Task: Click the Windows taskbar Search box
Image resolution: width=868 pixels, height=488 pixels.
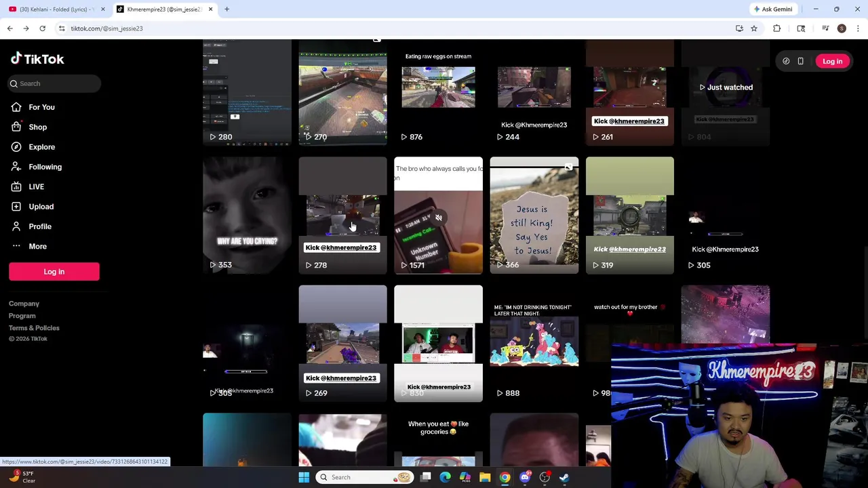Action: click(364, 477)
